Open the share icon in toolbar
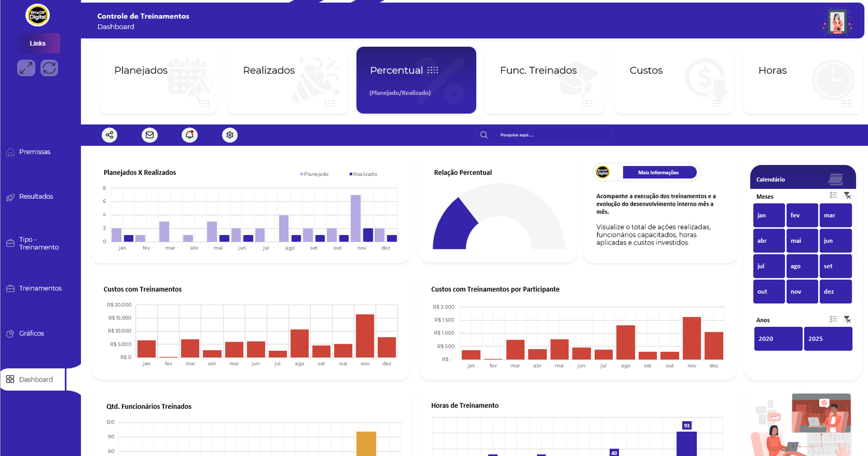The image size is (868, 456). point(110,135)
